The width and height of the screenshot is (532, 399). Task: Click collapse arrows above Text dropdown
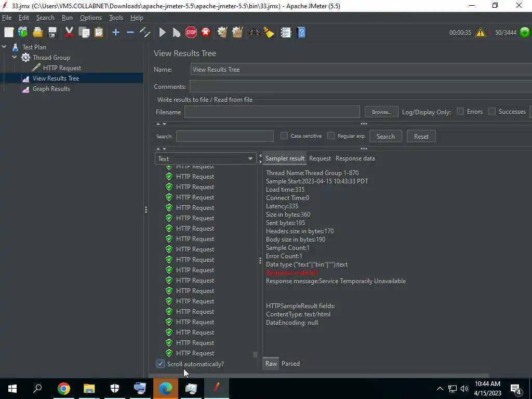(x=161, y=149)
